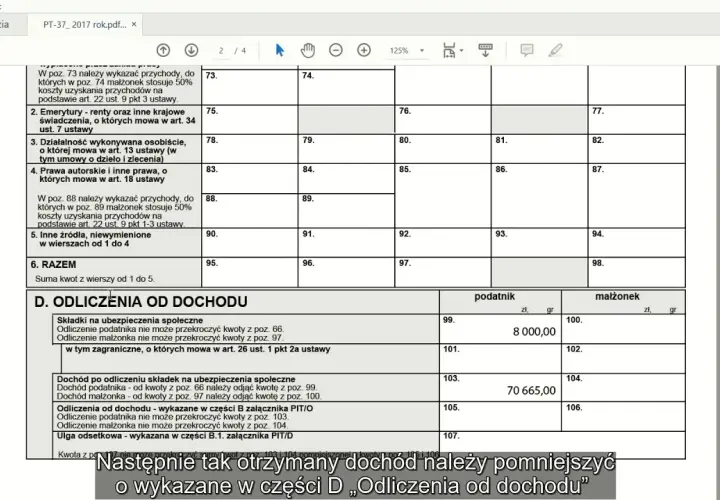720x500 pixels.
Task: Click field 99 with value 8 000,00
Action: [x=500, y=329]
